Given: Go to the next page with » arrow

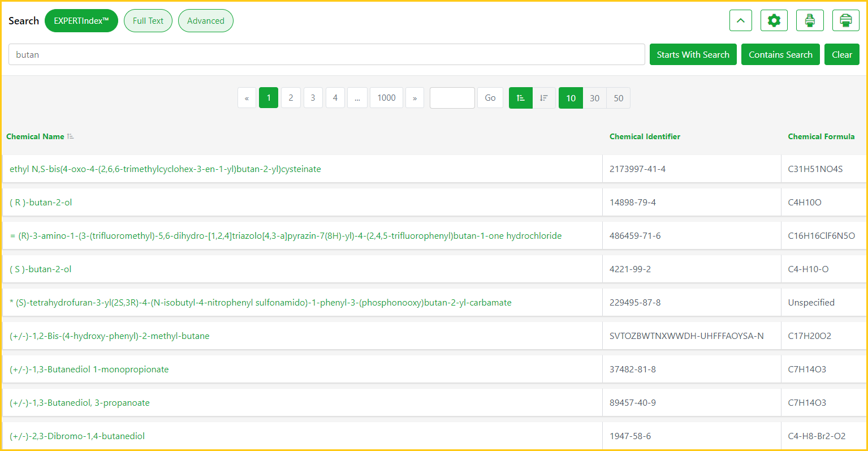Looking at the screenshot, I should (414, 98).
